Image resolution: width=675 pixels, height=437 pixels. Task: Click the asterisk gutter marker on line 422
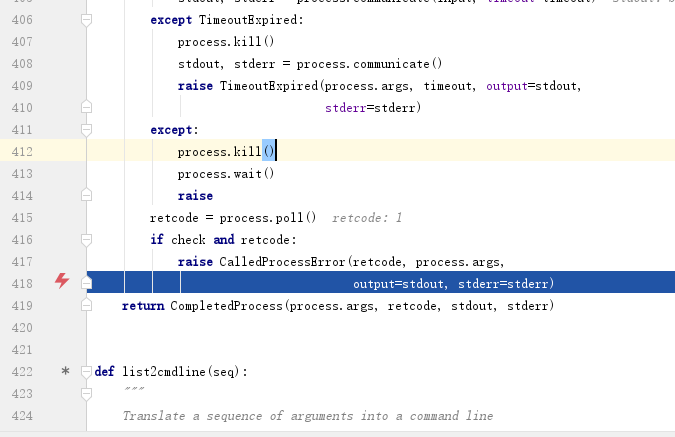pos(65,371)
